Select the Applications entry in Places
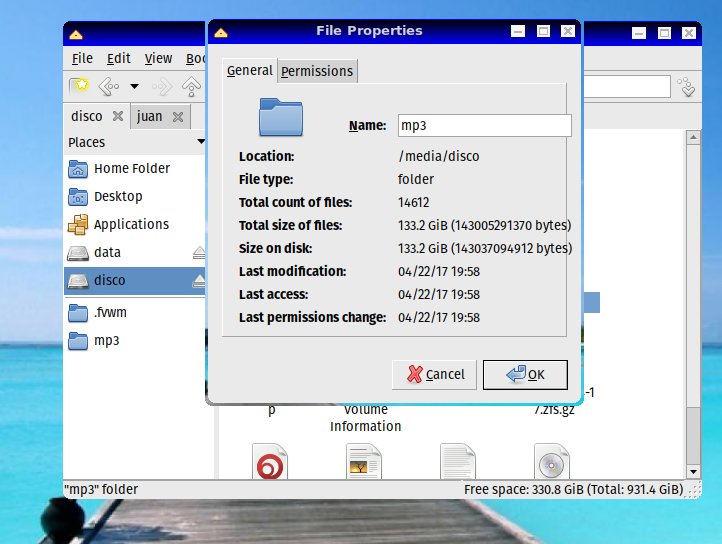The width and height of the screenshot is (722, 544). click(130, 225)
